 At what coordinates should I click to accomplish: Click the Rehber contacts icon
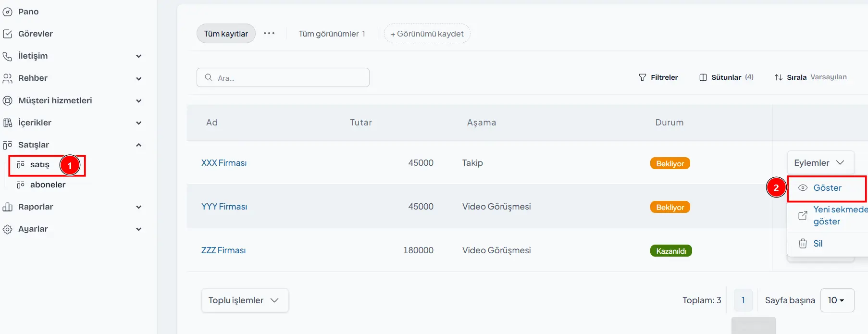pyautogui.click(x=8, y=78)
